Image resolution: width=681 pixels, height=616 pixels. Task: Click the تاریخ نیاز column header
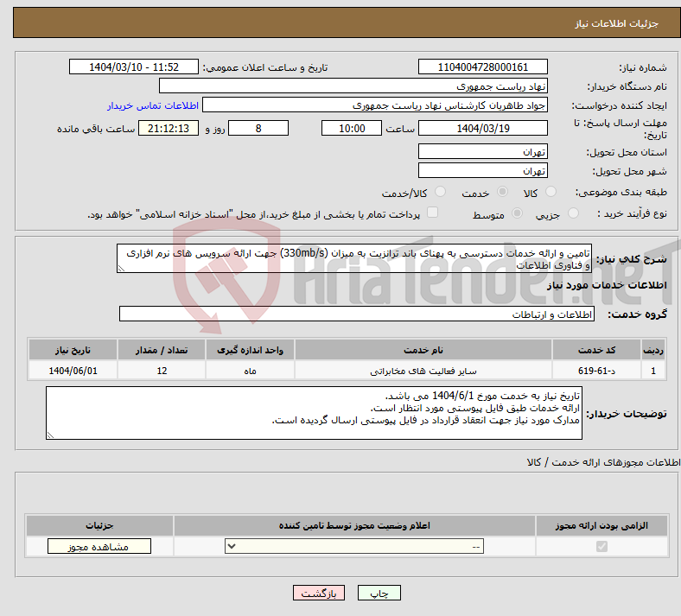pyautogui.click(x=73, y=350)
